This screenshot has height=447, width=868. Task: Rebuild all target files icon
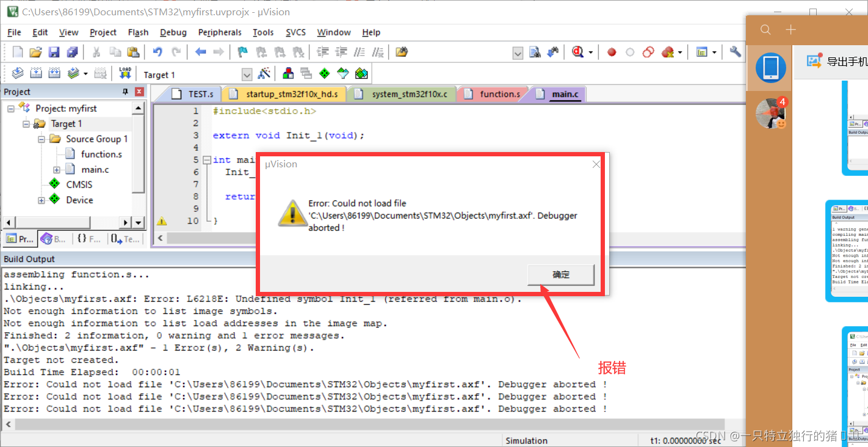(54, 74)
